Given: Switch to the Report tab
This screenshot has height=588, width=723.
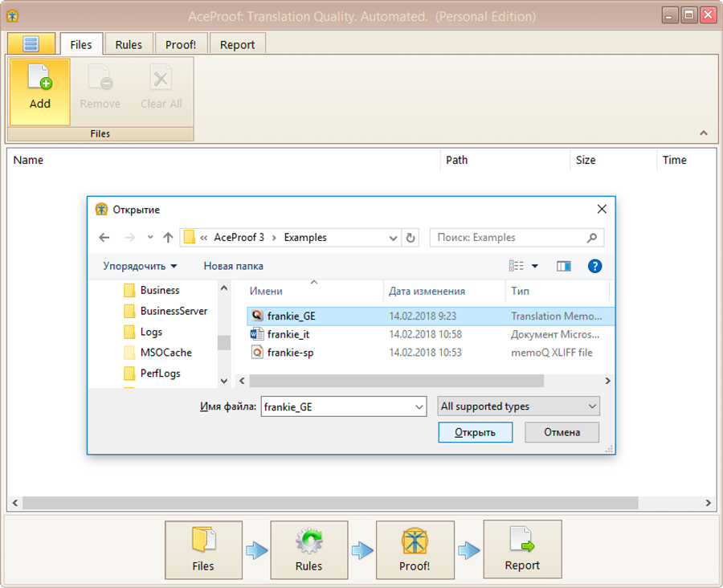Looking at the screenshot, I should (x=237, y=44).
